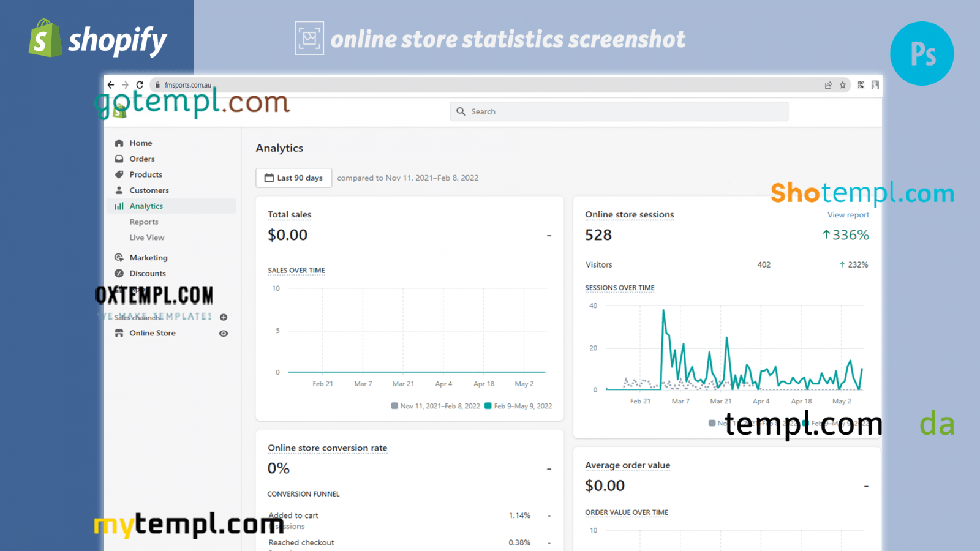Click the Orders inbox icon
Image resolution: width=980 pixels, height=551 pixels.
[119, 159]
